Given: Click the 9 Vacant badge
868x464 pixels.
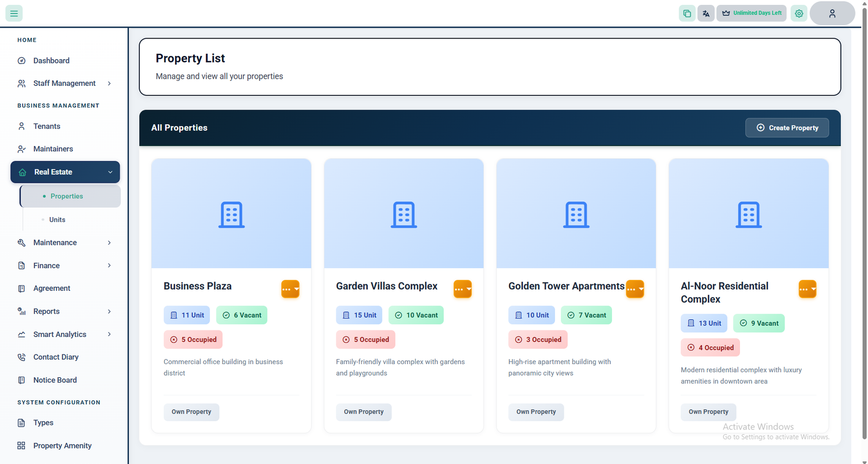Looking at the screenshot, I should [759, 323].
